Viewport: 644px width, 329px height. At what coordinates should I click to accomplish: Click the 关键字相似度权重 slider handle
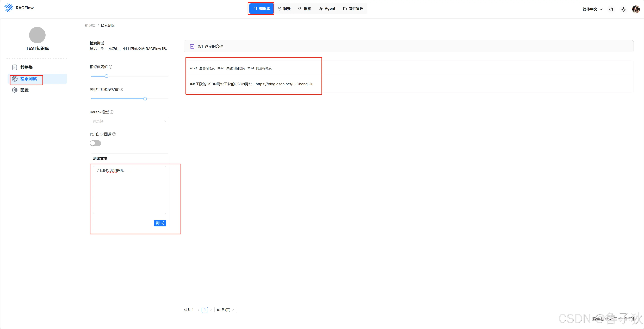tap(145, 99)
